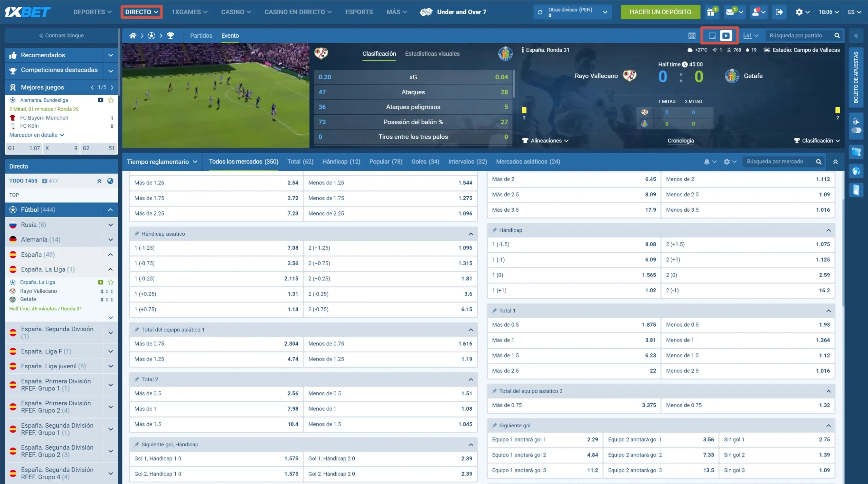
Task: Open Cronología link
Action: coord(680,141)
